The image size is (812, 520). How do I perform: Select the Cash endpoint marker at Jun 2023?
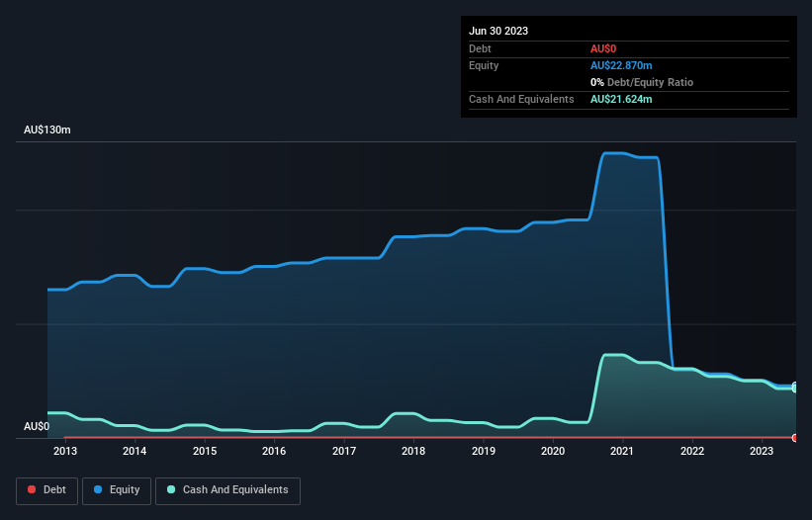click(x=795, y=389)
